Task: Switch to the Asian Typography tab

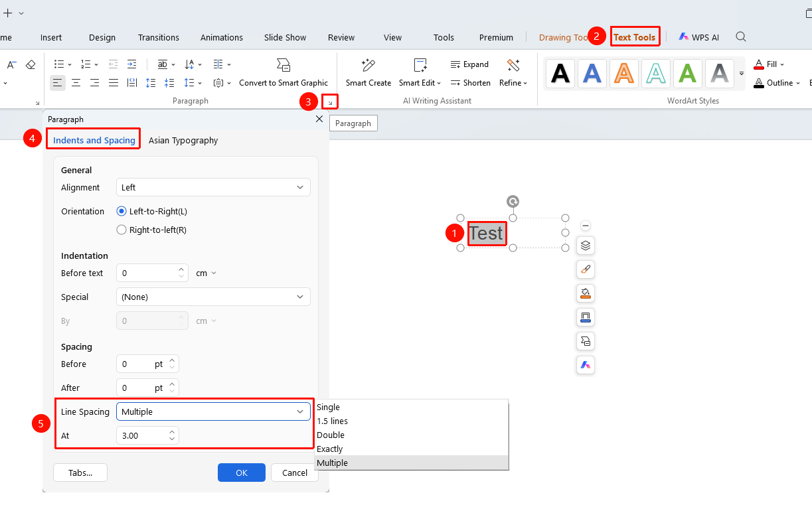Action: (183, 140)
